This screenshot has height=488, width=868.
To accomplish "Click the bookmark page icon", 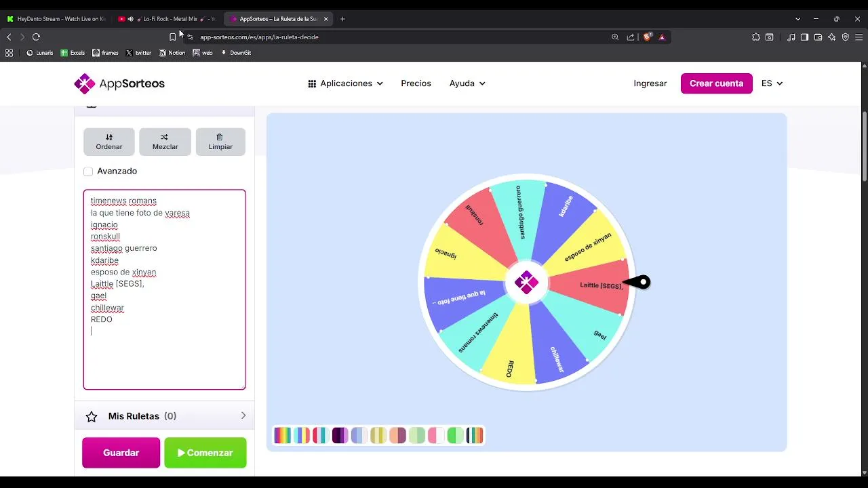I will [x=172, y=37].
